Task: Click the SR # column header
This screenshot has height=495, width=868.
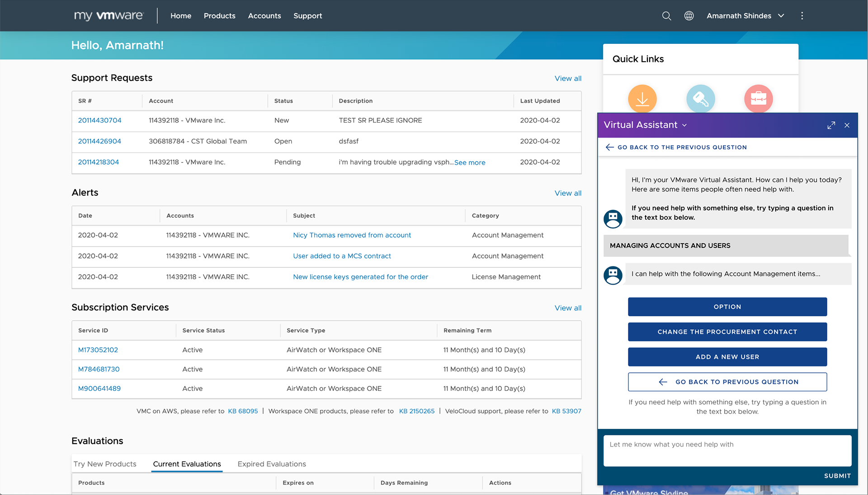Action: pyautogui.click(x=85, y=101)
